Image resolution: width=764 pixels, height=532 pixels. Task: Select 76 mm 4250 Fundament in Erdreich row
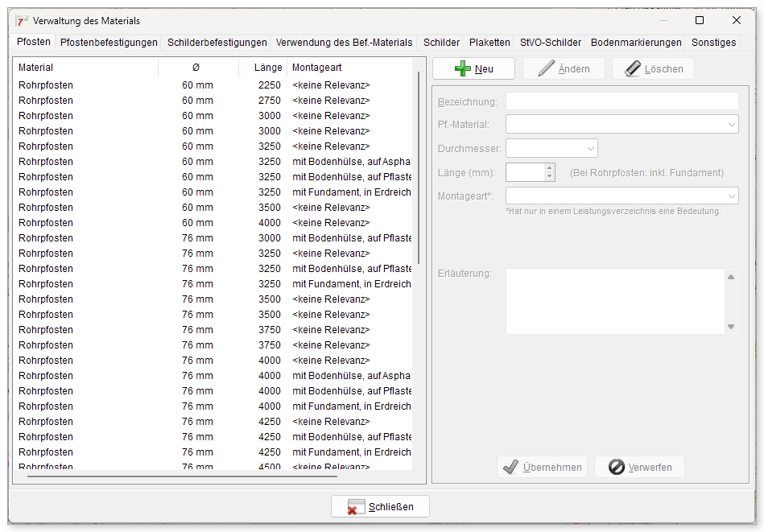213,452
